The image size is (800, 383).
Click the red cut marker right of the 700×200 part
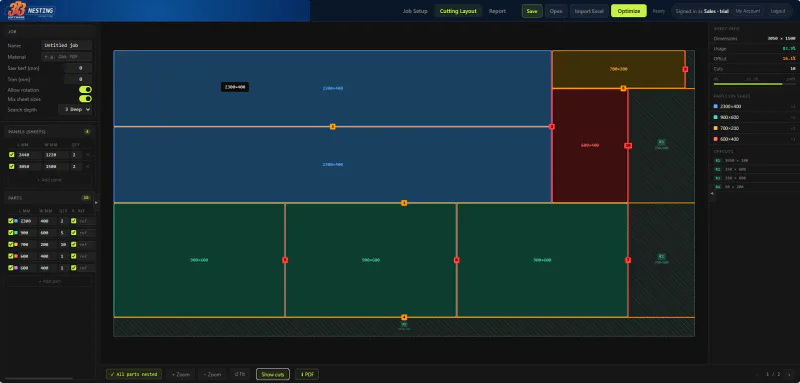[685, 69]
